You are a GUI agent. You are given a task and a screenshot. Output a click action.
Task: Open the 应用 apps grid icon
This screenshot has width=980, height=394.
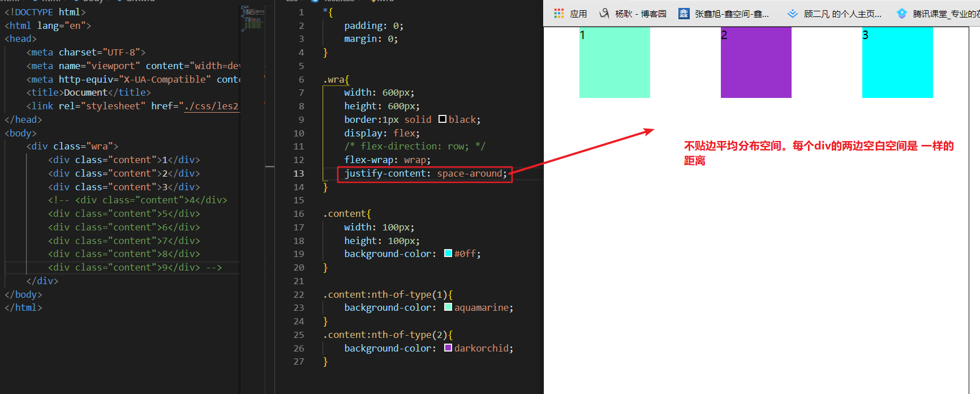pyautogui.click(x=559, y=14)
